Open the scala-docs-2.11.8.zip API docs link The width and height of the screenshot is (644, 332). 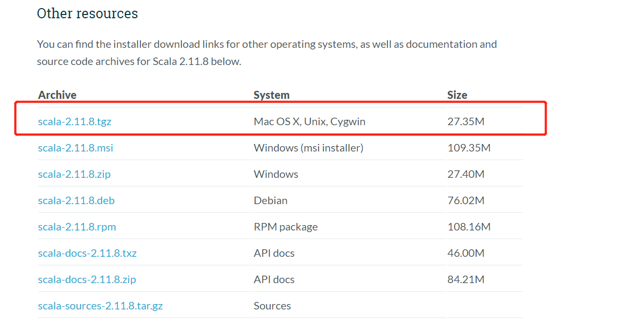(x=87, y=279)
